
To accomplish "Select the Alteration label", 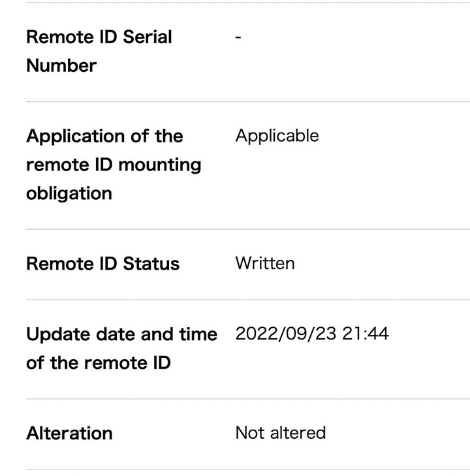I will click(69, 433).
